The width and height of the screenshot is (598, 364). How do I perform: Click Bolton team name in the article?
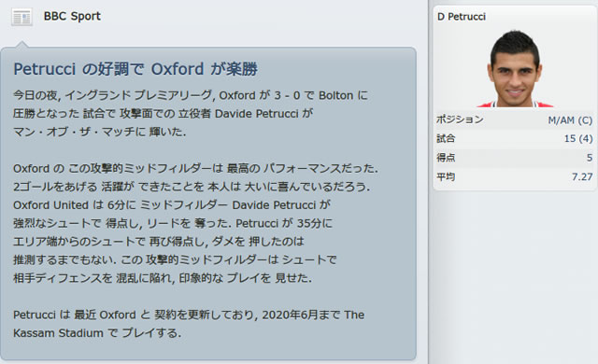335,95
